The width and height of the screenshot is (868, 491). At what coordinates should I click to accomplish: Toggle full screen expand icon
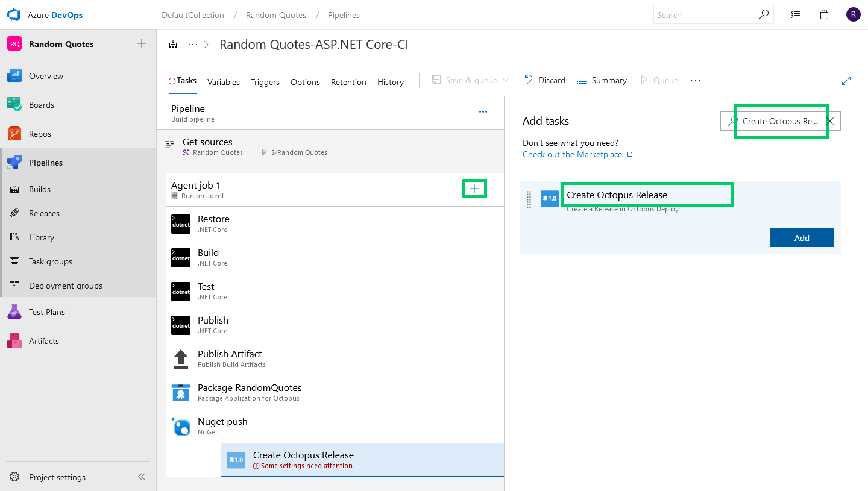(846, 81)
